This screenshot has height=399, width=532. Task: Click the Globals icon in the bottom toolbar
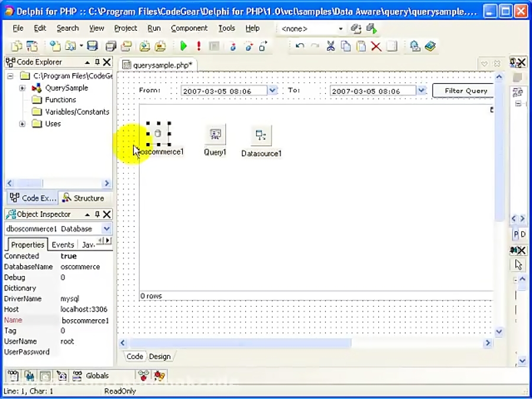[79, 375]
